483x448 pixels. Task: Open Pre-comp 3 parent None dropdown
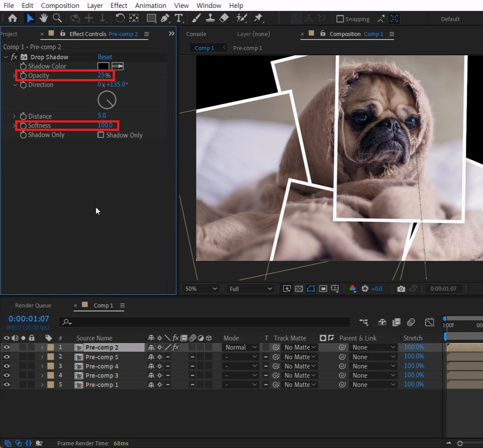[373, 376]
